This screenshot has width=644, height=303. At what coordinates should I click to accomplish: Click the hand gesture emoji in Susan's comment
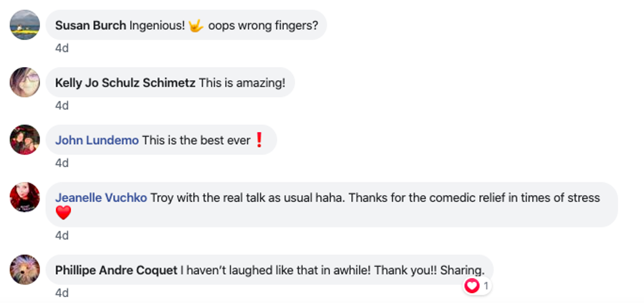click(x=196, y=26)
